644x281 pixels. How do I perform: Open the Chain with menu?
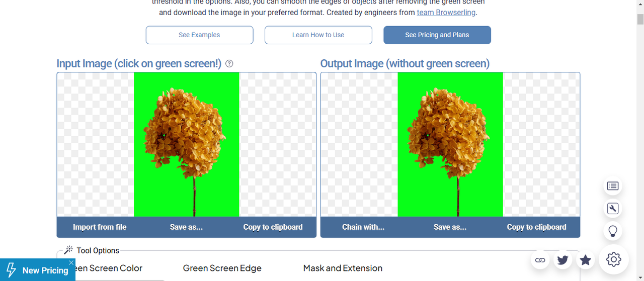coord(363,227)
